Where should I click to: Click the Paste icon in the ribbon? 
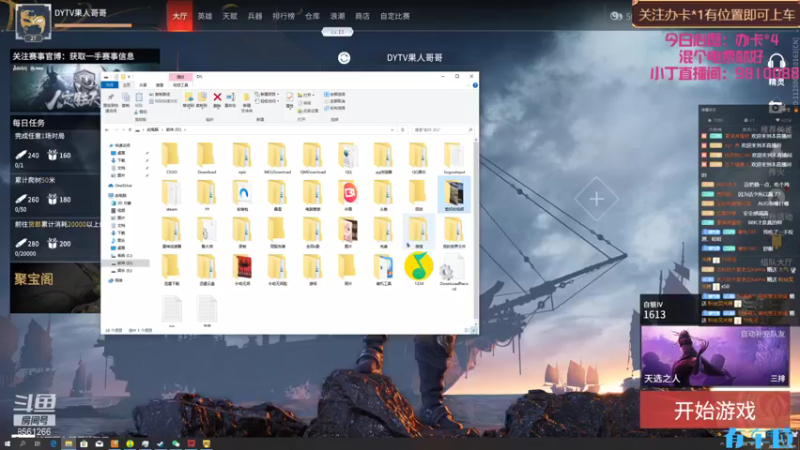pyautogui.click(x=139, y=98)
